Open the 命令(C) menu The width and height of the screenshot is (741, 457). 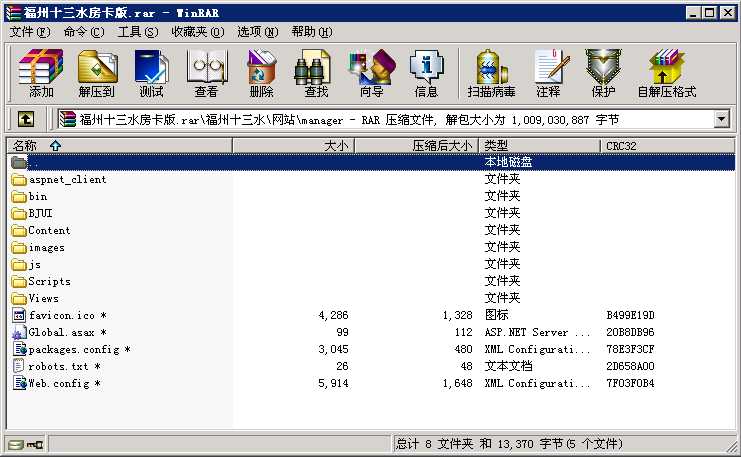[84, 32]
